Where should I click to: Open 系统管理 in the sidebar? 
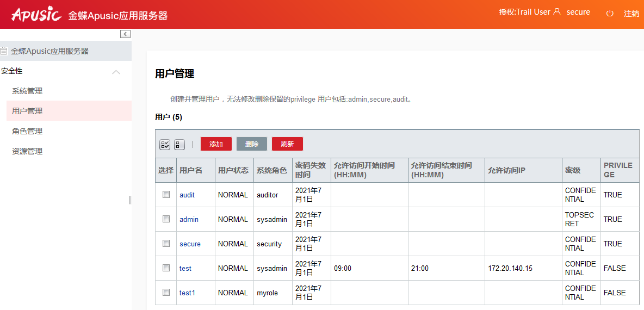[27, 91]
